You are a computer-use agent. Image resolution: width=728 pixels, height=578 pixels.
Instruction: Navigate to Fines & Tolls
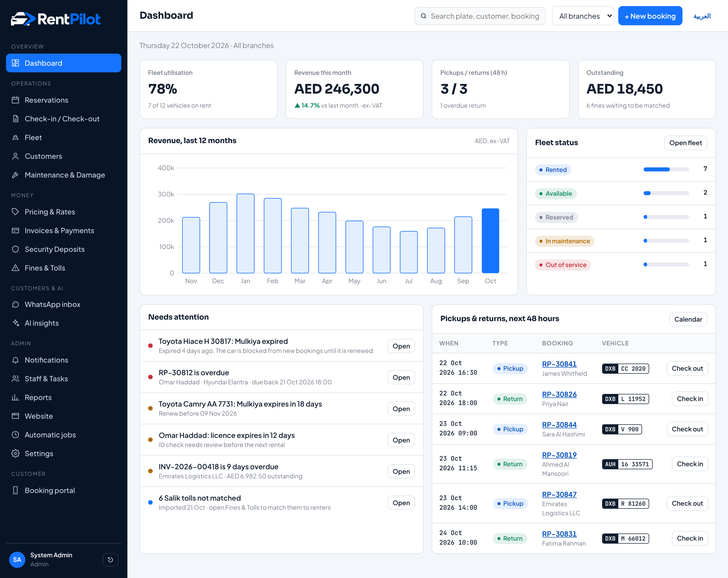pos(64,268)
